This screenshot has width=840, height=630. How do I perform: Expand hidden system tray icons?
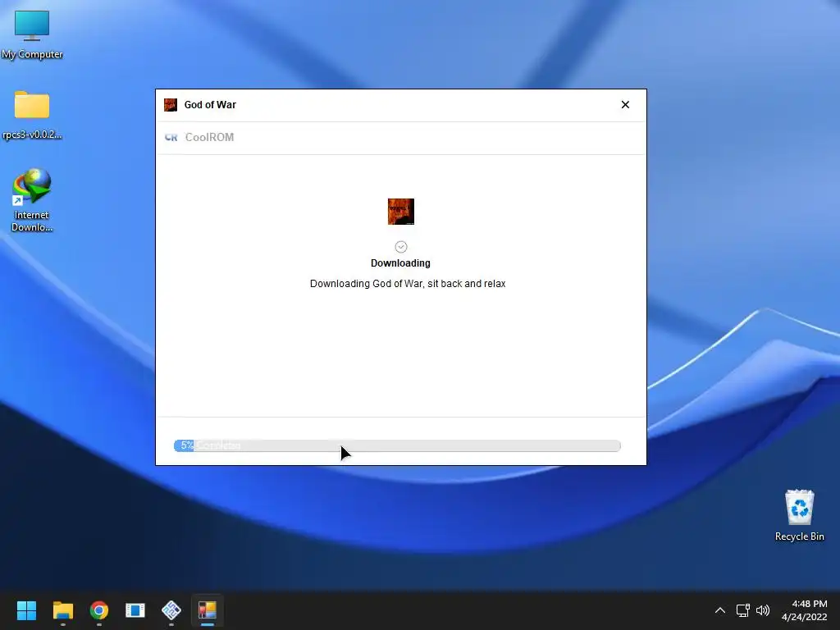[720, 609]
